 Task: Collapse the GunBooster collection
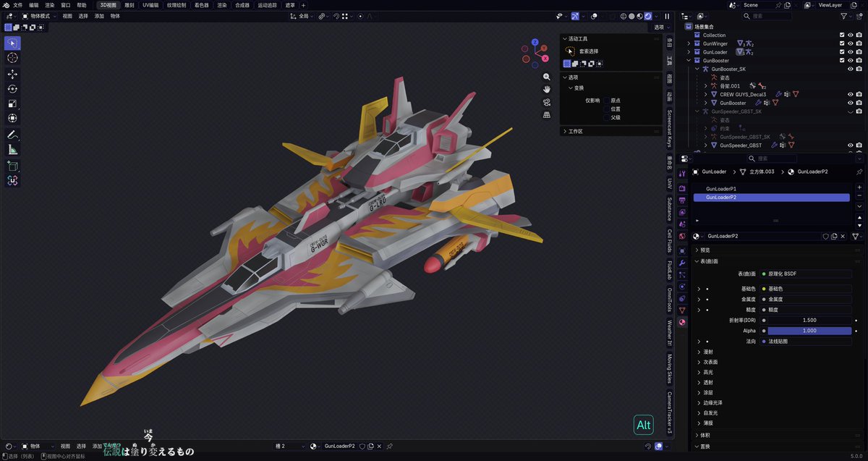688,60
